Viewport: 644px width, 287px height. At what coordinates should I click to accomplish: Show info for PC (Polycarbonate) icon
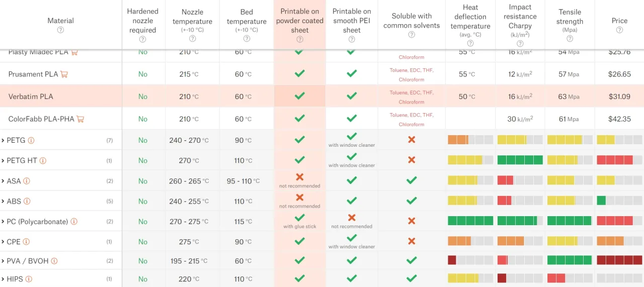pos(74,222)
